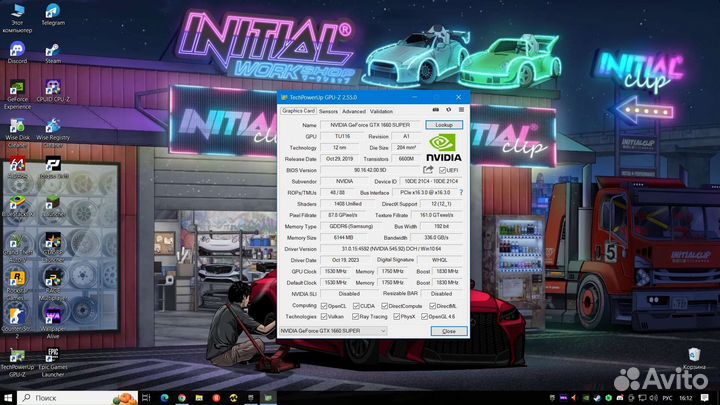Toggle the Vulkan checkbox
720x405 pixels.
(x=324, y=317)
